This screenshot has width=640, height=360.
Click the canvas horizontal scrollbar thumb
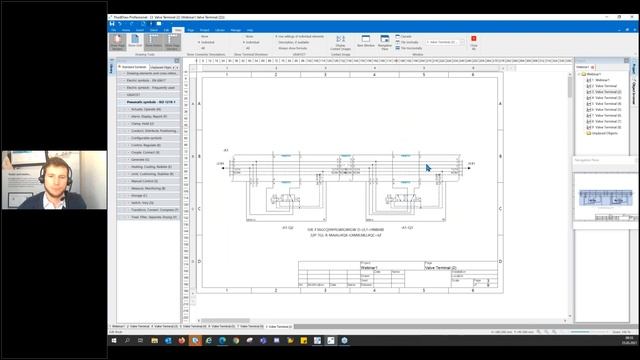[225, 321]
